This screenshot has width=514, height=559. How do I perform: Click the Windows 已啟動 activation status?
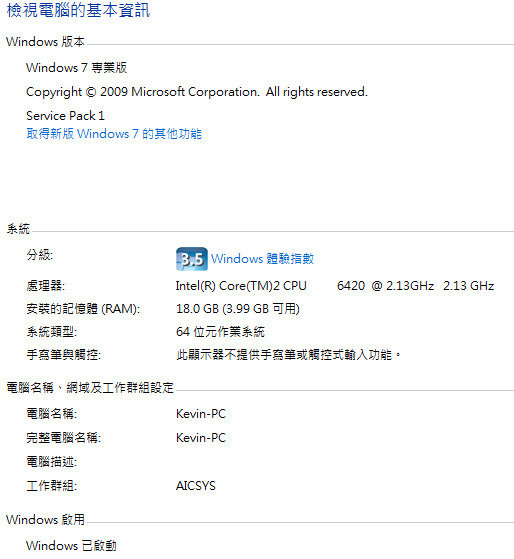(71, 546)
